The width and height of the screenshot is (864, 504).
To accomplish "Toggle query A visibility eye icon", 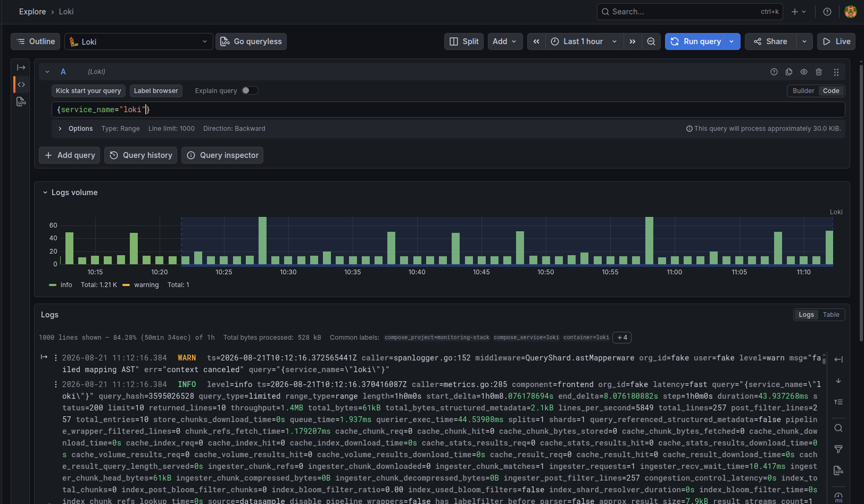I will pyautogui.click(x=804, y=72).
